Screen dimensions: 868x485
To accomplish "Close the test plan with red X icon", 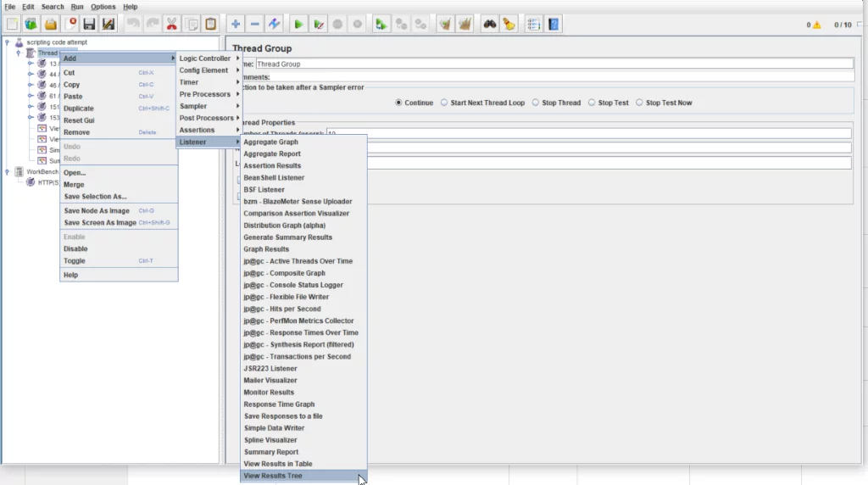I will click(70, 25).
